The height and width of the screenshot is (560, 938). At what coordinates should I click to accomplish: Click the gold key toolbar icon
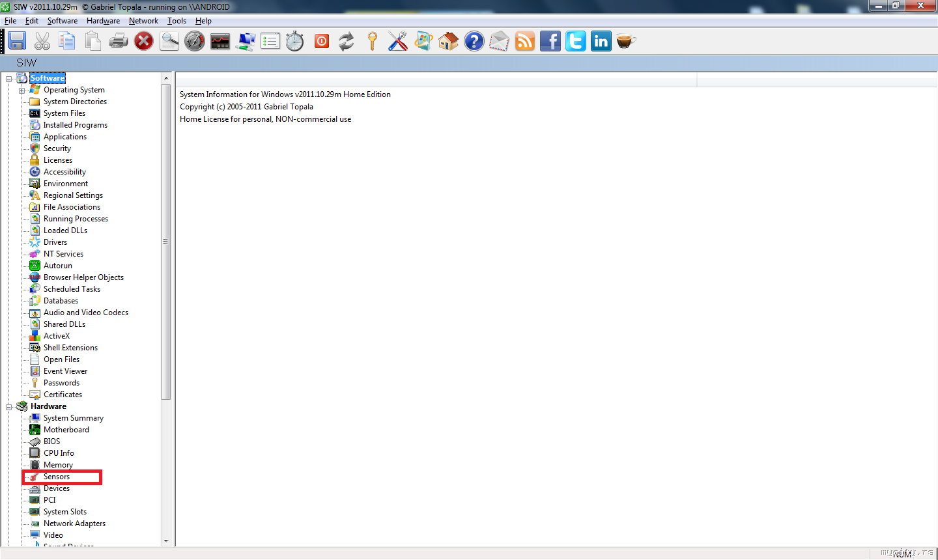coord(372,41)
